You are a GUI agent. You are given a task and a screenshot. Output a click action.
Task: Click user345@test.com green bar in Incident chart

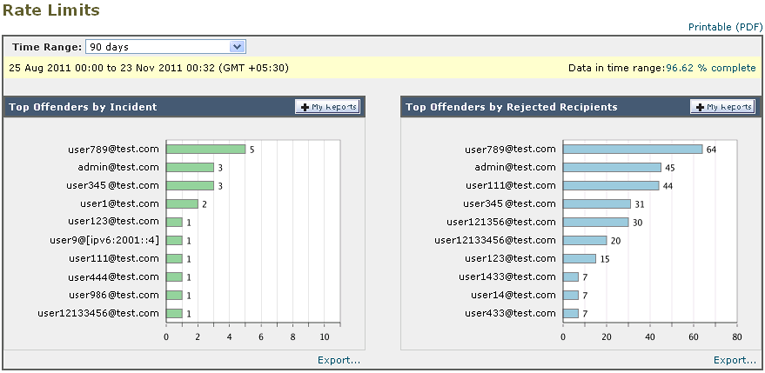point(190,186)
